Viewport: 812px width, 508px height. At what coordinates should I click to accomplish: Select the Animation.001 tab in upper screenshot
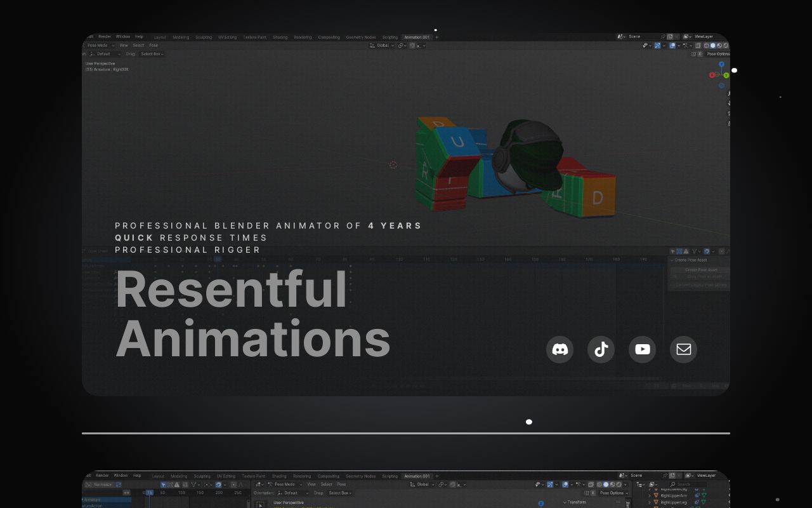(x=417, y=37)
